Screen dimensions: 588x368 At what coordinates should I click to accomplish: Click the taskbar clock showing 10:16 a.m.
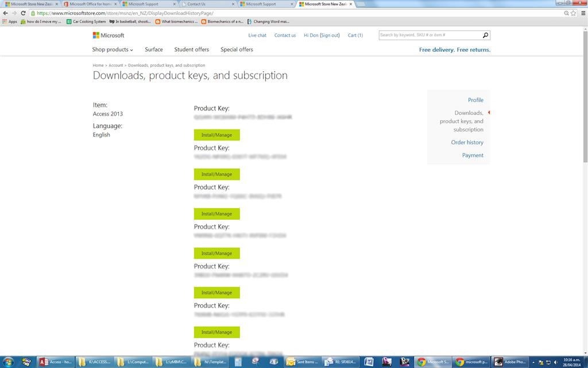pos(572,362)
